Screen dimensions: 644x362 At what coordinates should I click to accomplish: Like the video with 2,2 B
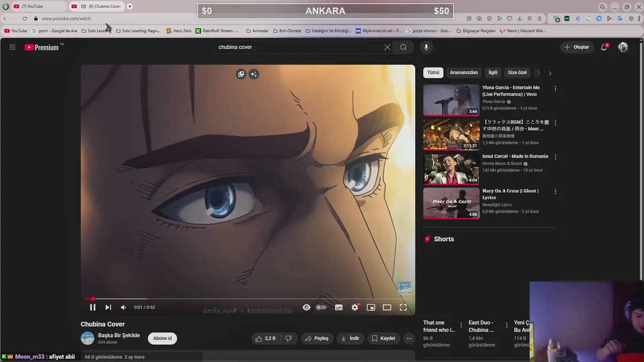(x=265, y=338)
